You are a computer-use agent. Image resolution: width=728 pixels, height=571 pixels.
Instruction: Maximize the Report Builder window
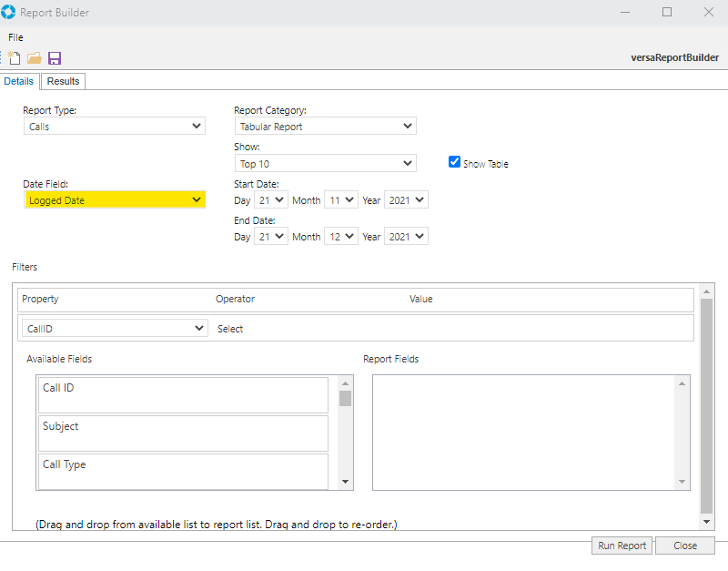click(667, 12)
